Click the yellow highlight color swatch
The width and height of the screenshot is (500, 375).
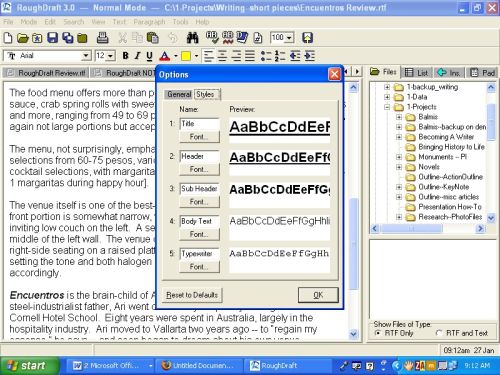click(x=186, y=56)
